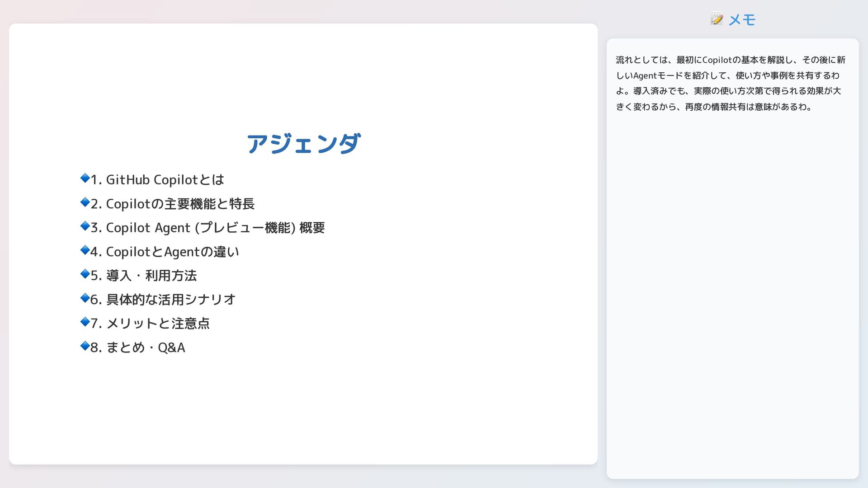Select agenda item '1. GitHub Copilotとは'
Viewport: 868px width, 488px height.
tap(157, 179)
